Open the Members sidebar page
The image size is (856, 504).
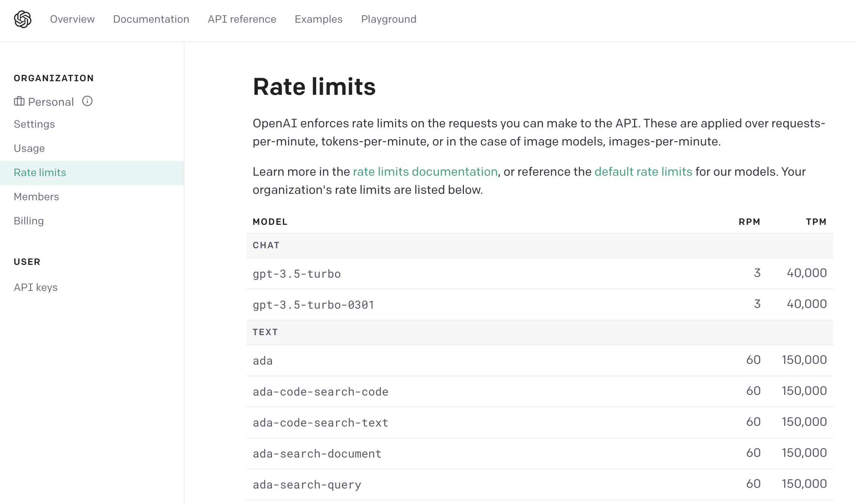pyautogui.click(x=36, y=197)
